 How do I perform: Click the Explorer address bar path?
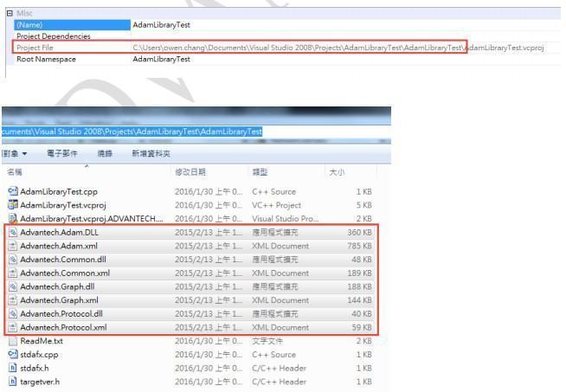click(x=132, y=132)
